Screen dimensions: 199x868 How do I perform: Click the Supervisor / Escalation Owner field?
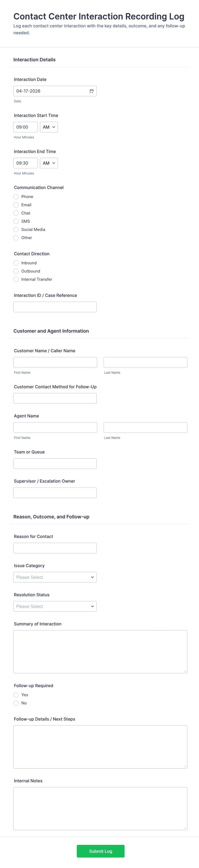coord(55,493)
